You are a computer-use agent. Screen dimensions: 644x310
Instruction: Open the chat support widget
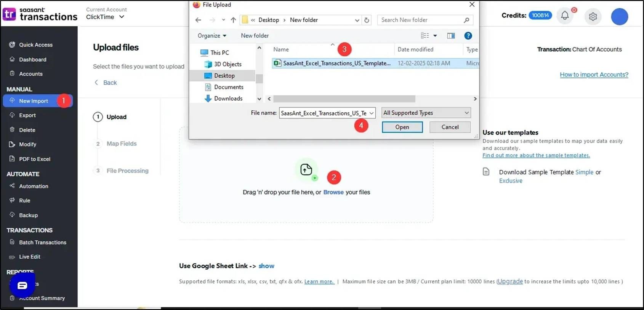tap(22, 285)
